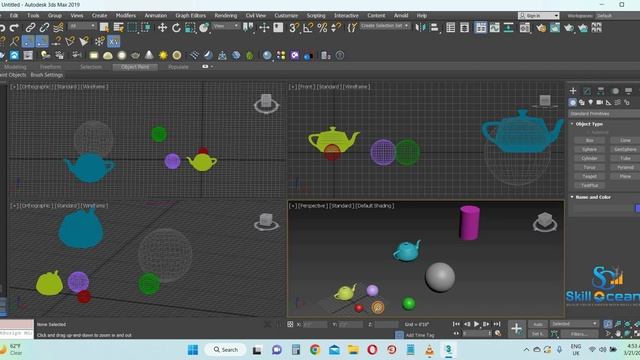Toggle Spinner Snap
This screenshot has height=360, width=640.
tap(336, 28)
